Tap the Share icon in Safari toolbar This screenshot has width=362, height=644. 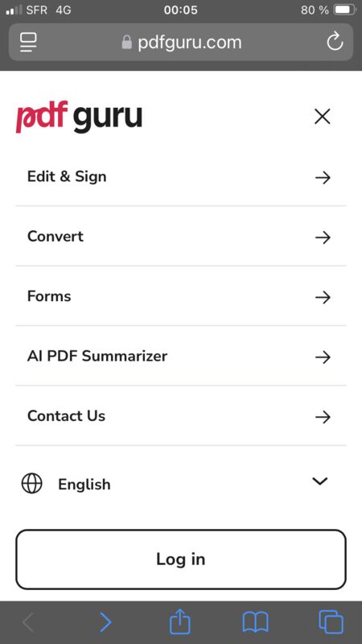coord(180,622)
